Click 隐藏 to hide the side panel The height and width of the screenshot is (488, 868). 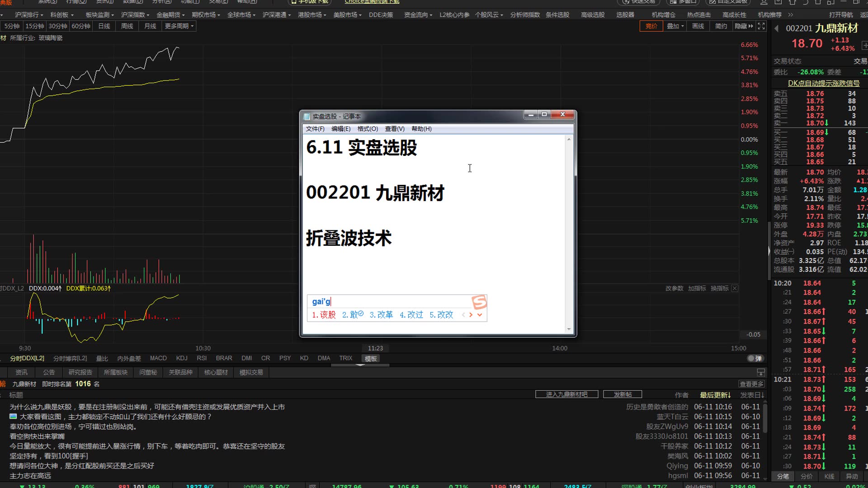coord(744,26)
